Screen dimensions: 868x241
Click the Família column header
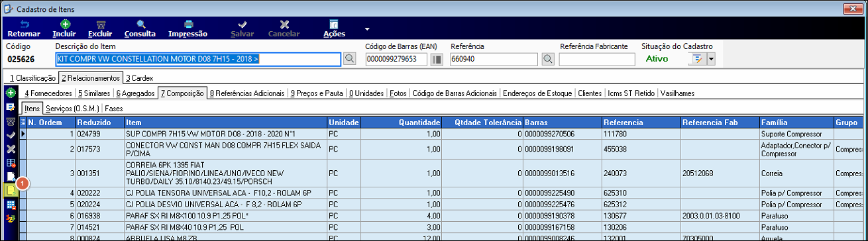796,122
